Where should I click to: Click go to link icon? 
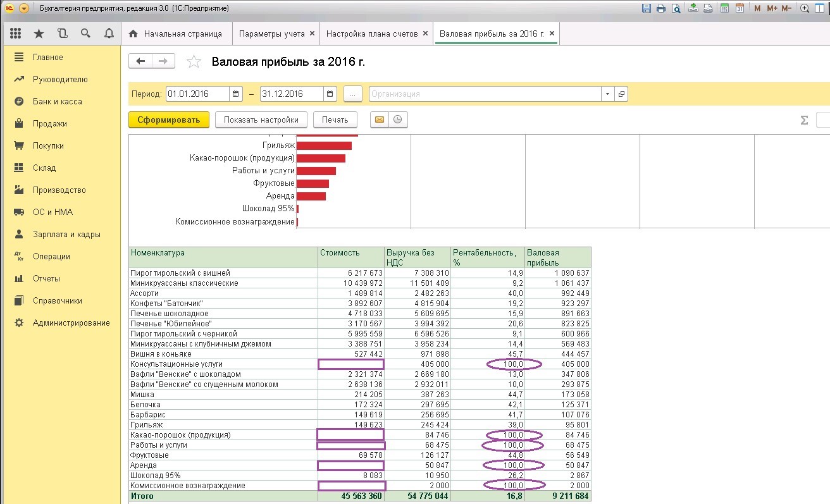pyautogui.click(x=708, y=8)
